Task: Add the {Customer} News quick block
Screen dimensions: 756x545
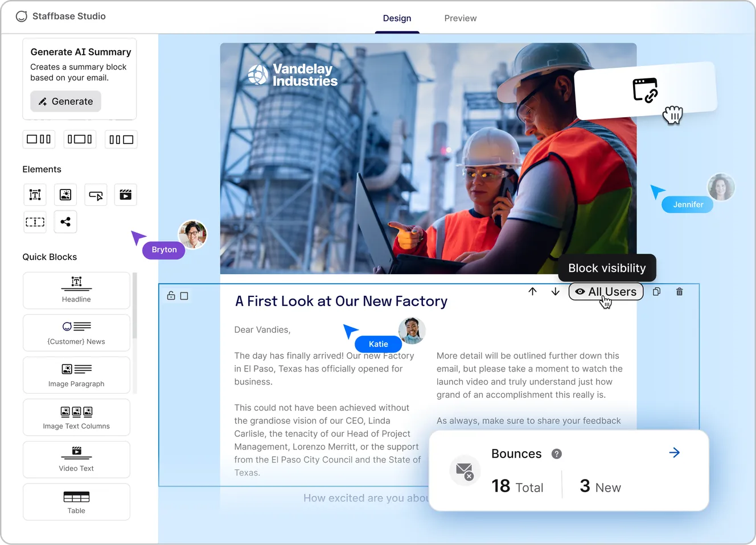Action: 76,333
